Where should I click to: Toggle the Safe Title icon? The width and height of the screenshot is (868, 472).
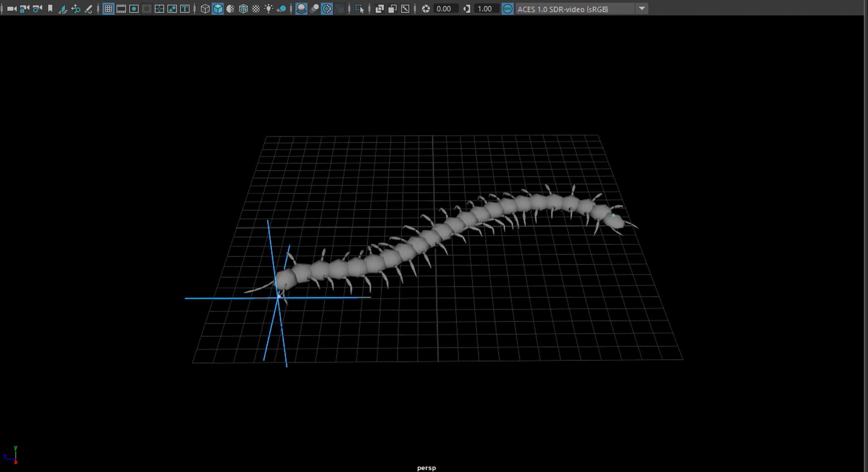point(185,9)
